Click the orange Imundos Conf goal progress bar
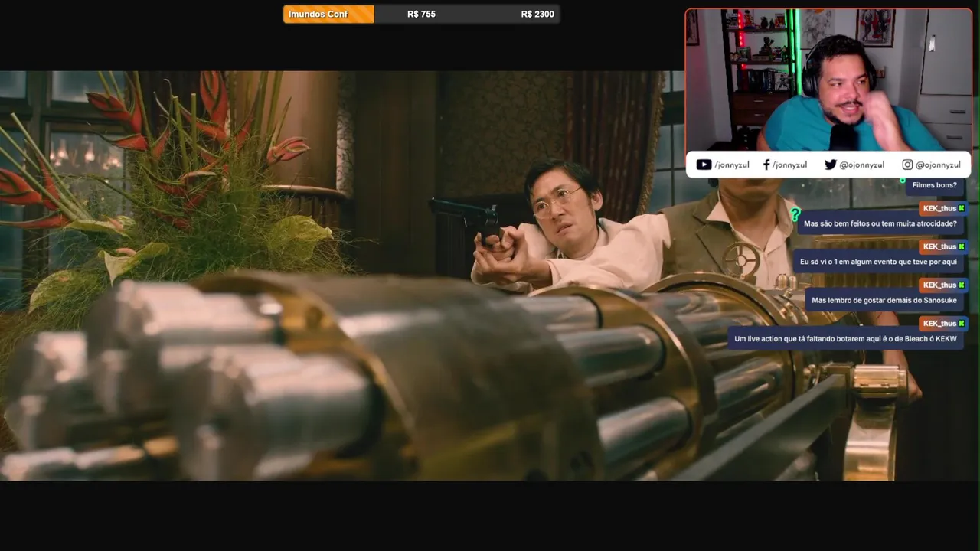 (328, 14)
